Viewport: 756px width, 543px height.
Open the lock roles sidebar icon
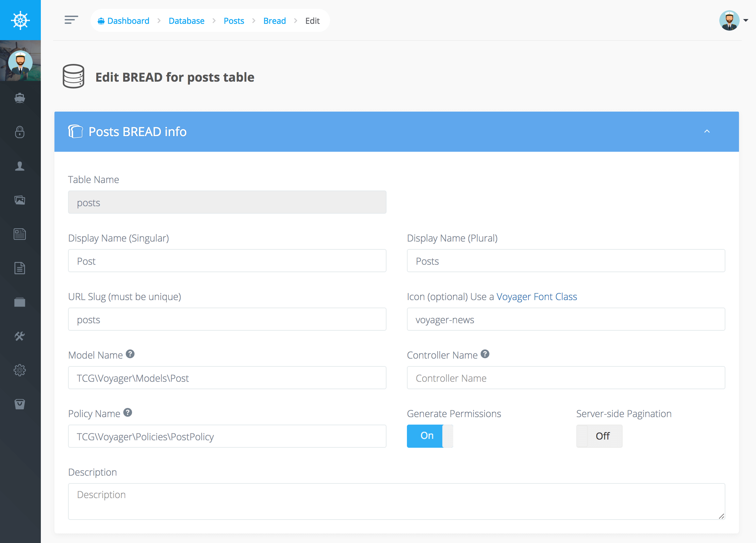20,132
